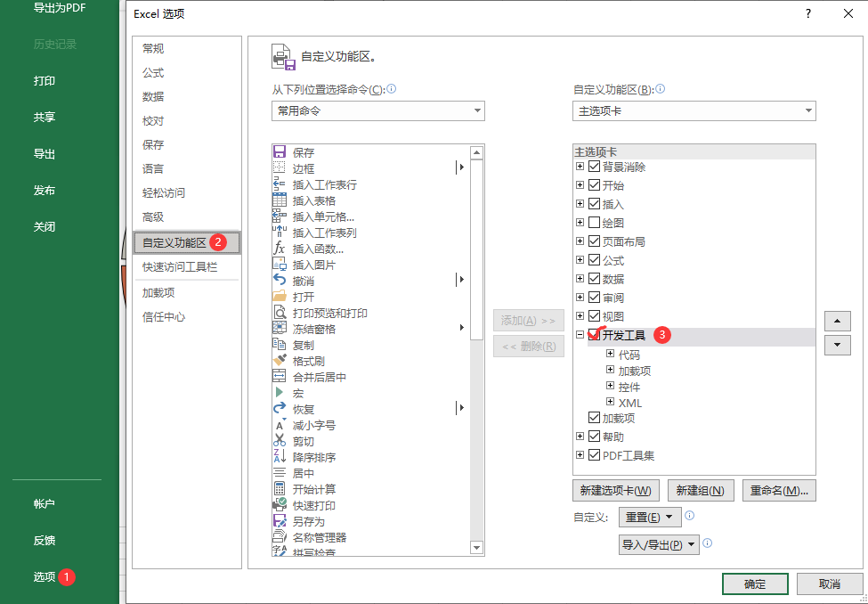Click the 冻结窗格 freeze panes icon
The height and width of the screenshot is (604, 868).
[x=280, y=329]
